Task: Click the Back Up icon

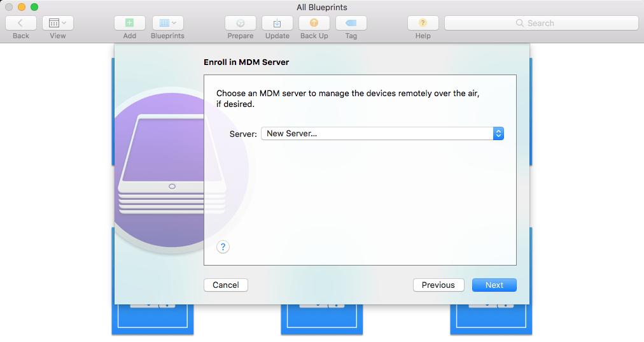Action: click(x=314, y=23)
